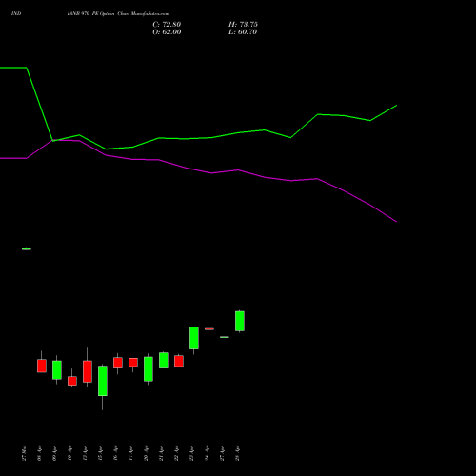This screenshot has width=476, height=476.
Task: Select the green candle above 28 Apr
Action: 240,321
